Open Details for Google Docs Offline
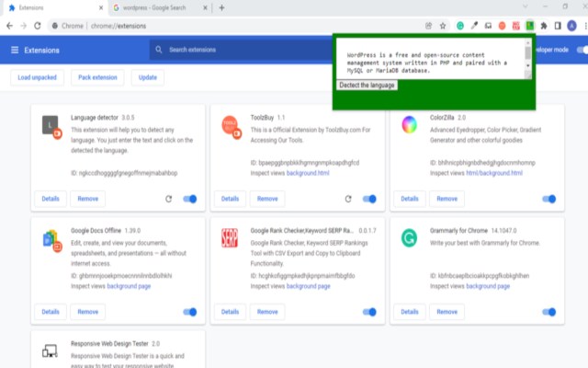The image size is (588, 368). [x=51, y=312]
